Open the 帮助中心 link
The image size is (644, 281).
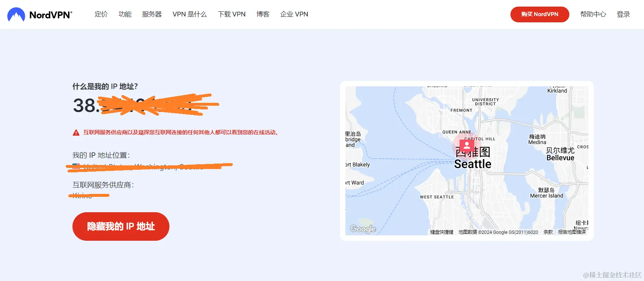593,14
